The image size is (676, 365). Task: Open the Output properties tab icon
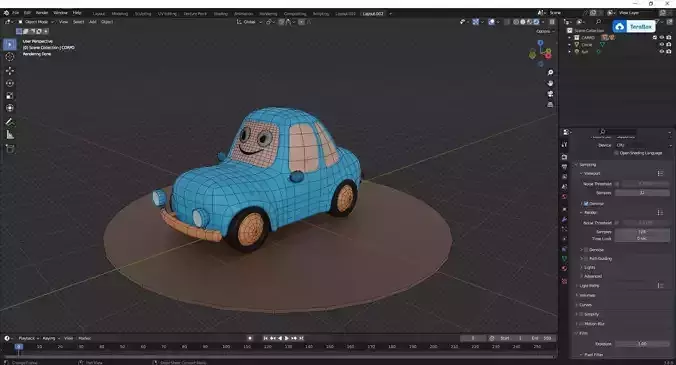[564, 167]
